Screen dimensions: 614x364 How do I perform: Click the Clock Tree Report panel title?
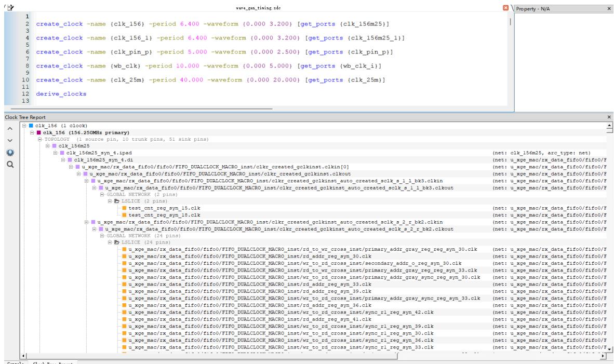pyautogui.click(x=25, y=117)
